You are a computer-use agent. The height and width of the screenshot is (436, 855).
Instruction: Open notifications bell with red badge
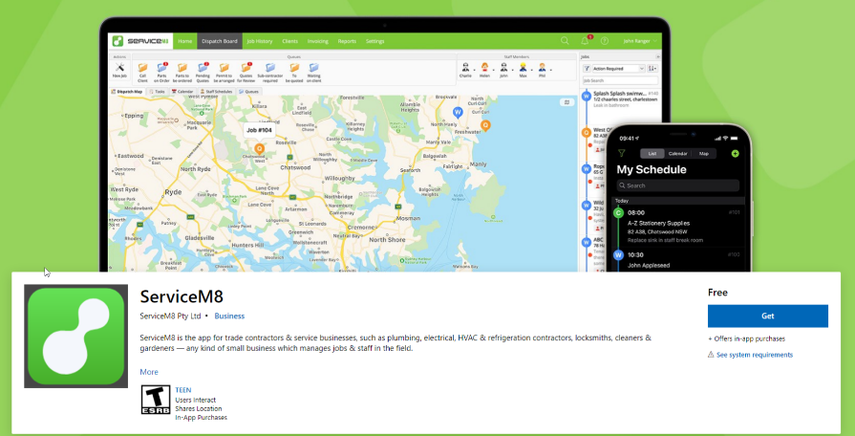pos(585,41)
